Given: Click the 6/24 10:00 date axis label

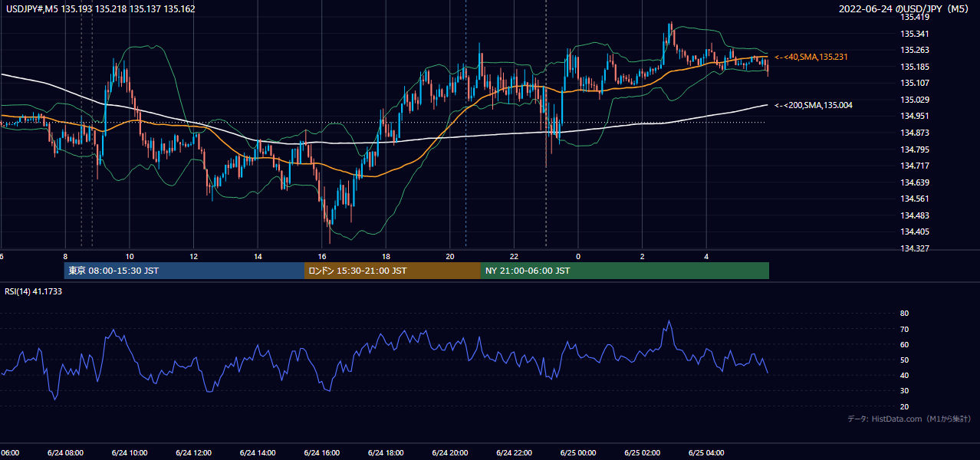Looking at the screenshot, I should 130,453.
